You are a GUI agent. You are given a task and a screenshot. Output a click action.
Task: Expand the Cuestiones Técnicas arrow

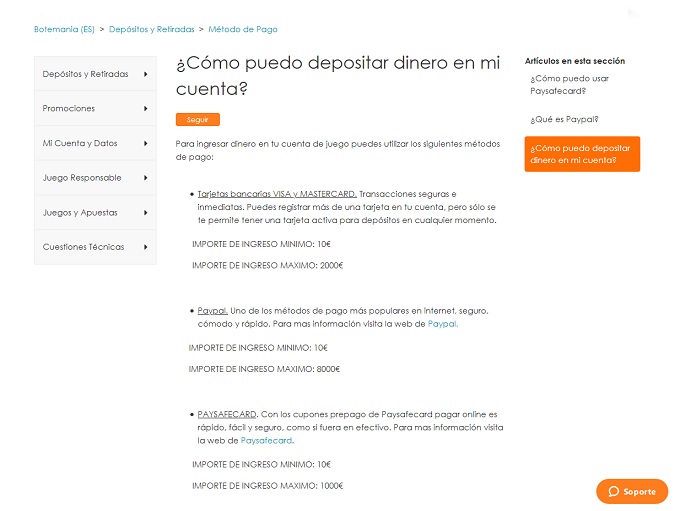146,247
